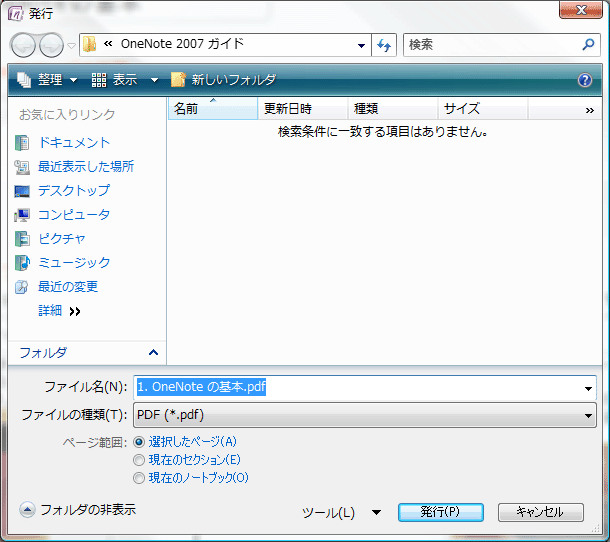Sort by the 名前 column header
Viewport: 610px width, 542px height.
tap(213, 109)
